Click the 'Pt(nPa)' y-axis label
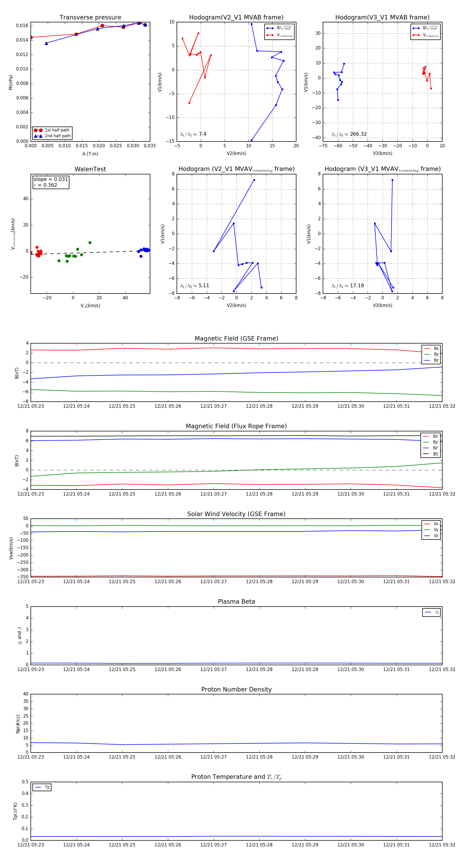This screenshot has width=473, height=868. (x=11, y=82)
